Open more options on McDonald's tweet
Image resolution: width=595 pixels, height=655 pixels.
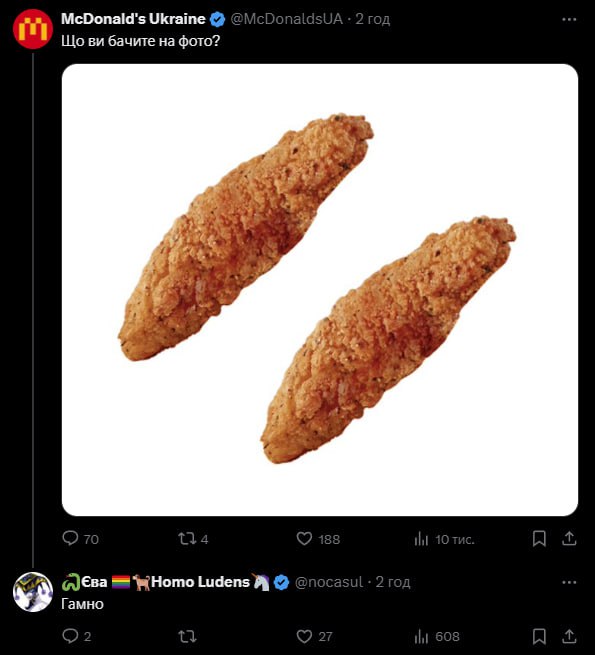point(569,19)
